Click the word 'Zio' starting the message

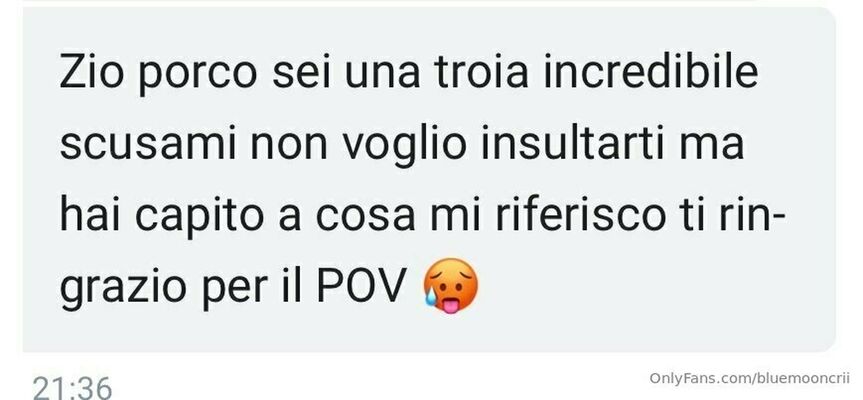coord(92,73)
